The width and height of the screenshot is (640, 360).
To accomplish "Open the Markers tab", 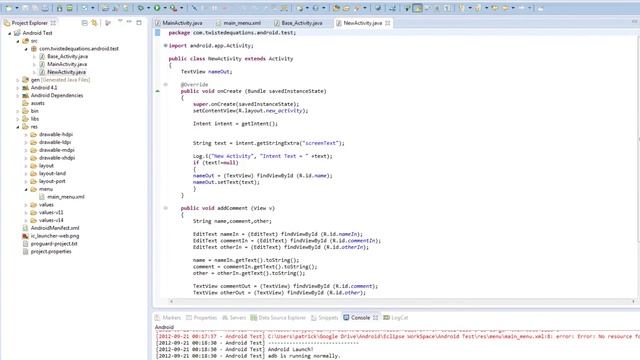I will [168, 318].
